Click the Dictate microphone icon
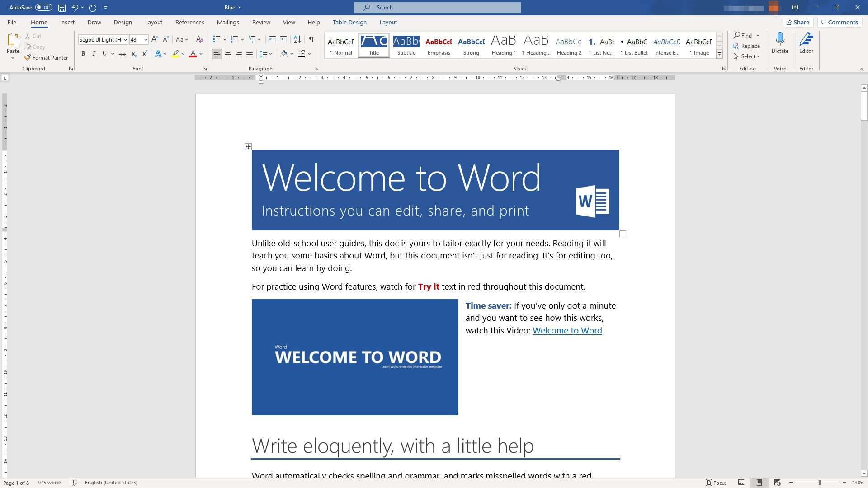 click(x=780, y=40)
